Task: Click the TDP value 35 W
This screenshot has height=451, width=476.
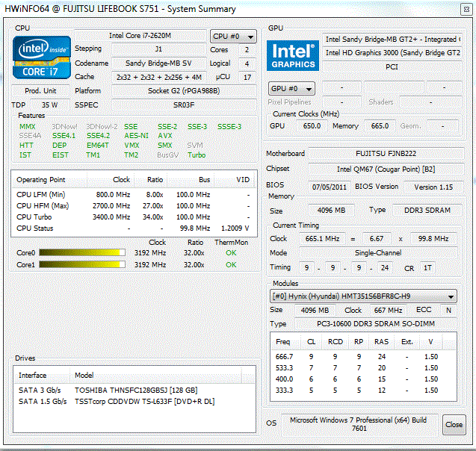Action: pos(50,105)
